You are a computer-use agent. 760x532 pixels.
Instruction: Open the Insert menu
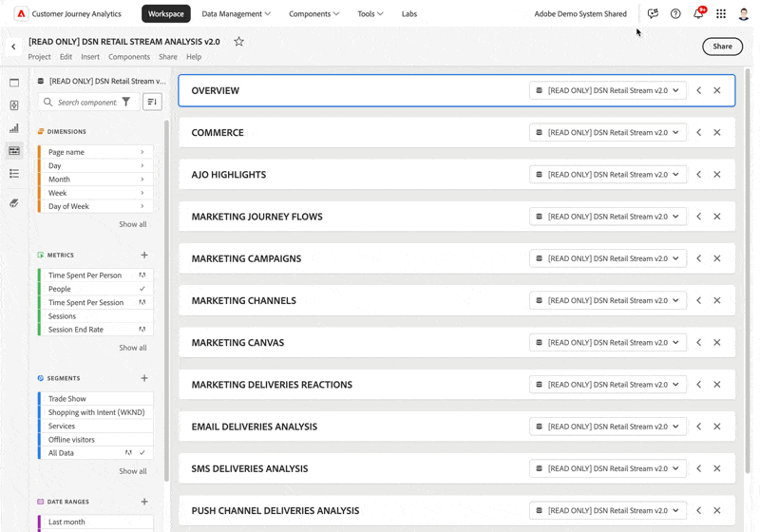[x=90, y=57]
